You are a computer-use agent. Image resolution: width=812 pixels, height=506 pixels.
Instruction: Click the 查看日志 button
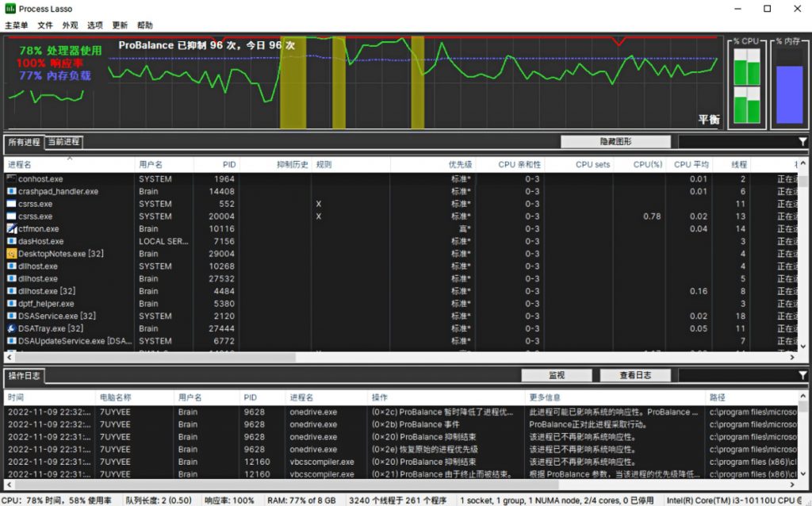click(x=635, y=375)
